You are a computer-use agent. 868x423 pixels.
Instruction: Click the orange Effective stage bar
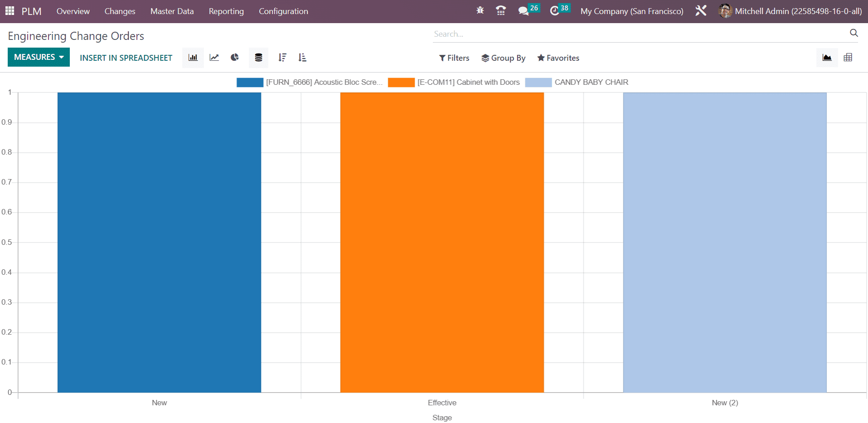(442, 243)
